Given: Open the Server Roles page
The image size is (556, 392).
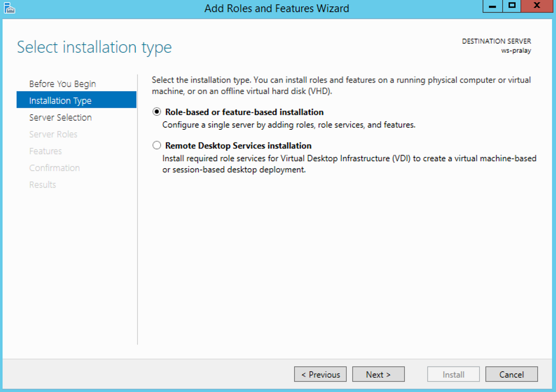Looking at the screenshot, I should pos(53,134).
